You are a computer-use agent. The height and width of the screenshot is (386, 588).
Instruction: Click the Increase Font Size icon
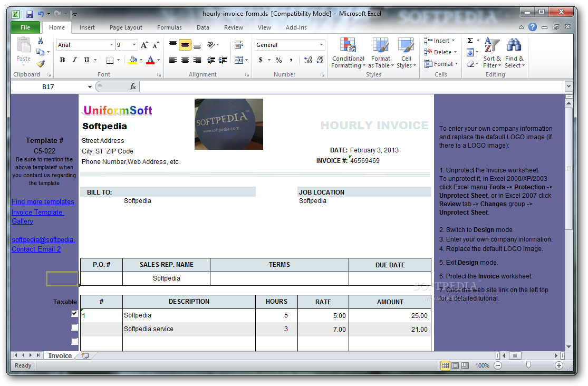144,45
